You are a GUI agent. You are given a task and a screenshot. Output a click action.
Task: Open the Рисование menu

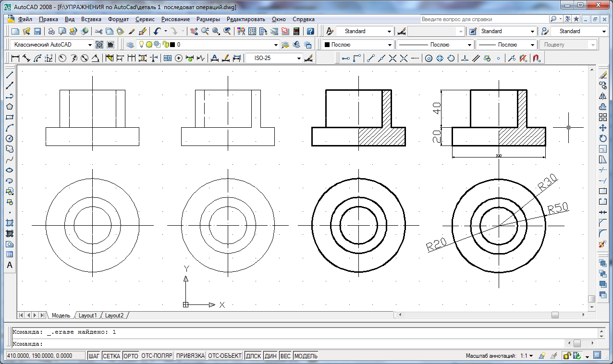pos(175,19)
